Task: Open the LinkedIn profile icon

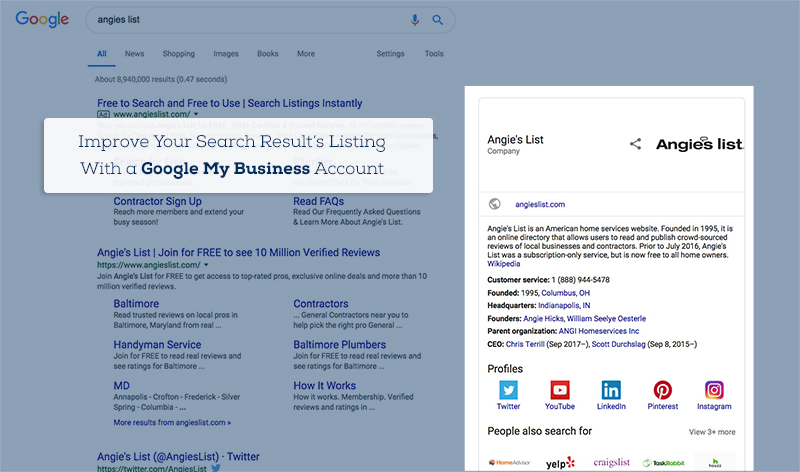Action: pos(611,390)
